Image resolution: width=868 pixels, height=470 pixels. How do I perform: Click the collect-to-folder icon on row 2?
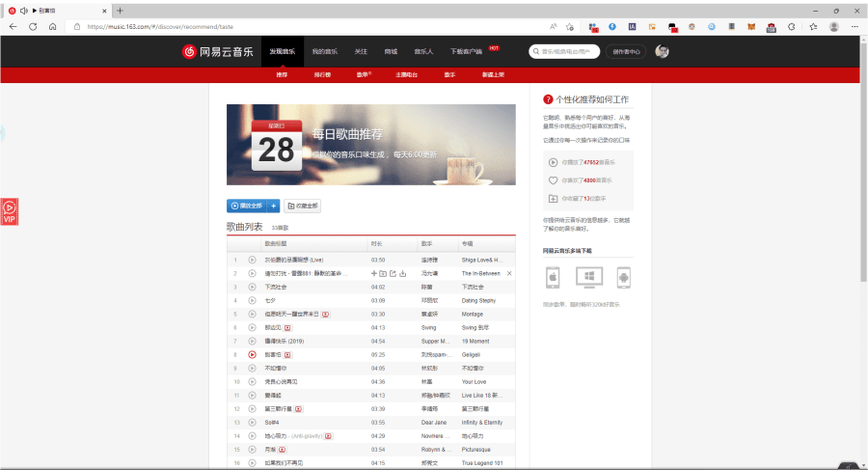(383, 273)
